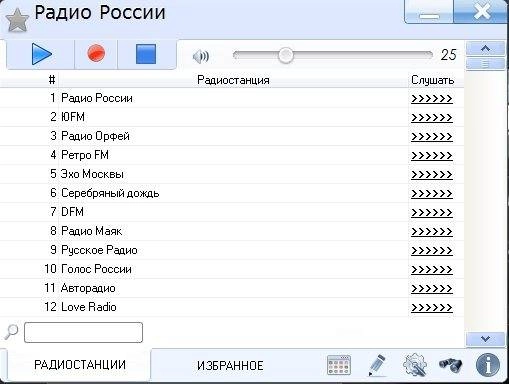509x384 pixels.
Task: Click listen link for Серебряный дождь
Action: point(432,194)
